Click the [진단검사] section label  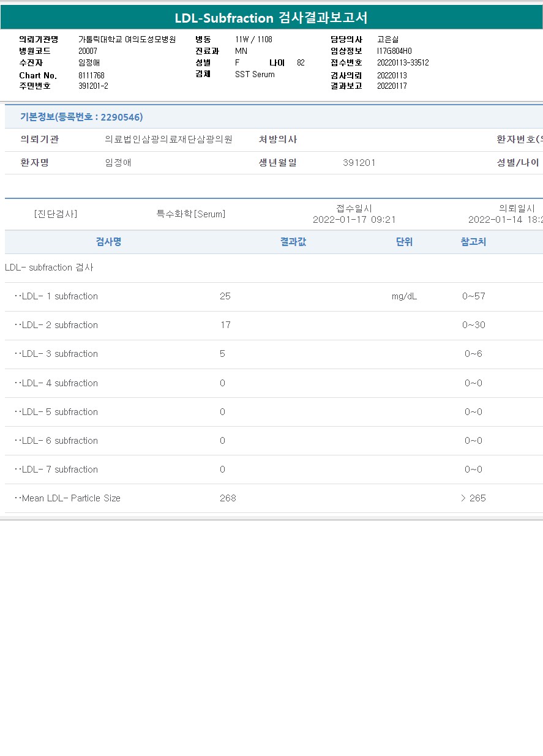tap(56, 214)
